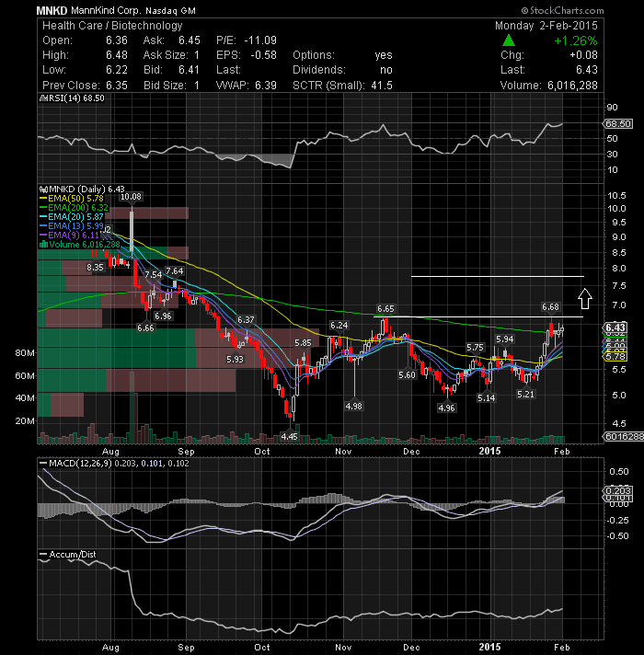Click the cyan EMA(20) 5.87 legend entry
Image resolution: width=644 pixels, height=655 pixels.
tap(72, 217)
